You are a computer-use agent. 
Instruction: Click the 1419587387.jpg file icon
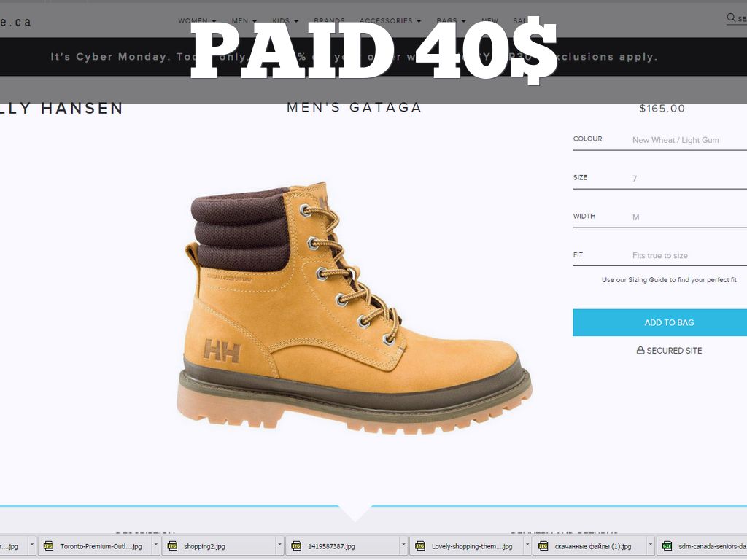(x=296, y=546)
